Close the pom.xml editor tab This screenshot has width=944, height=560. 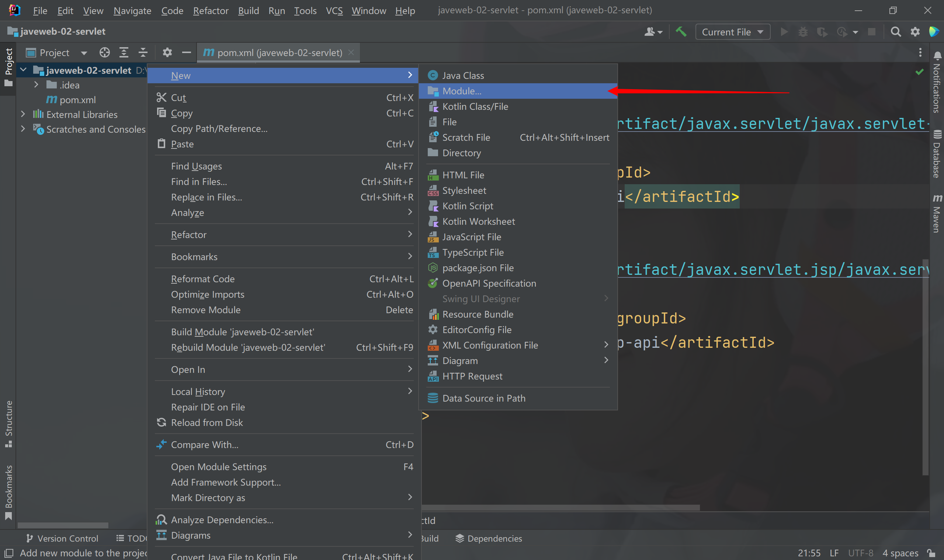[x=351, y=52]
